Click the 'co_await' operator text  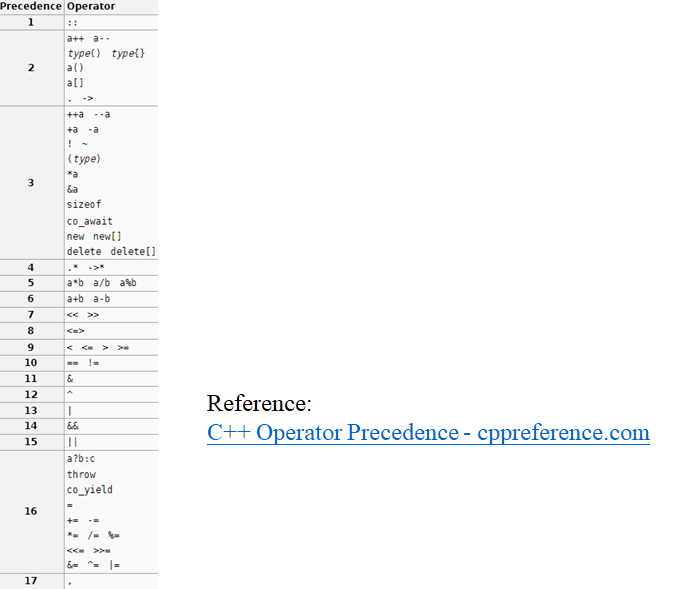[89, 221]
